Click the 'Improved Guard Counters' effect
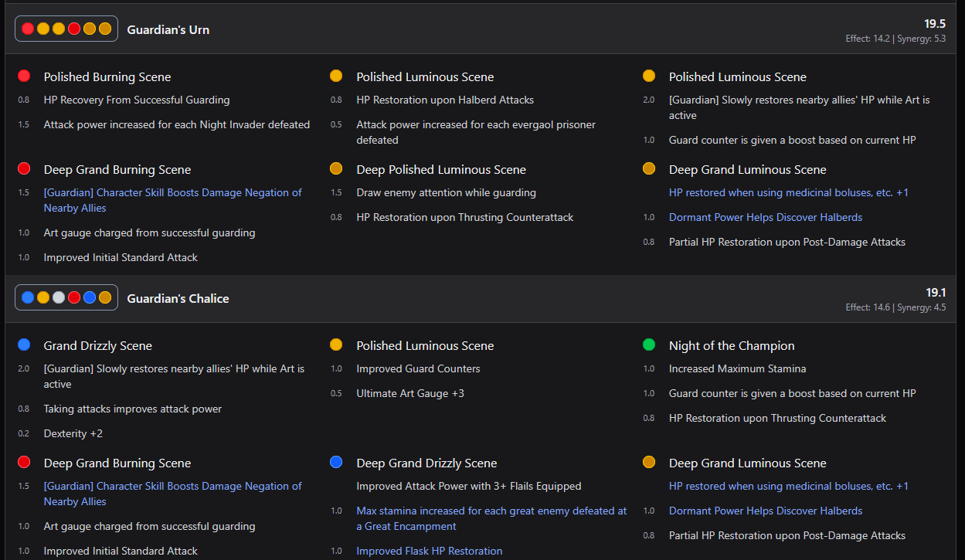The width and height of the screenshot is (965, 560). [x=418, y=368]
